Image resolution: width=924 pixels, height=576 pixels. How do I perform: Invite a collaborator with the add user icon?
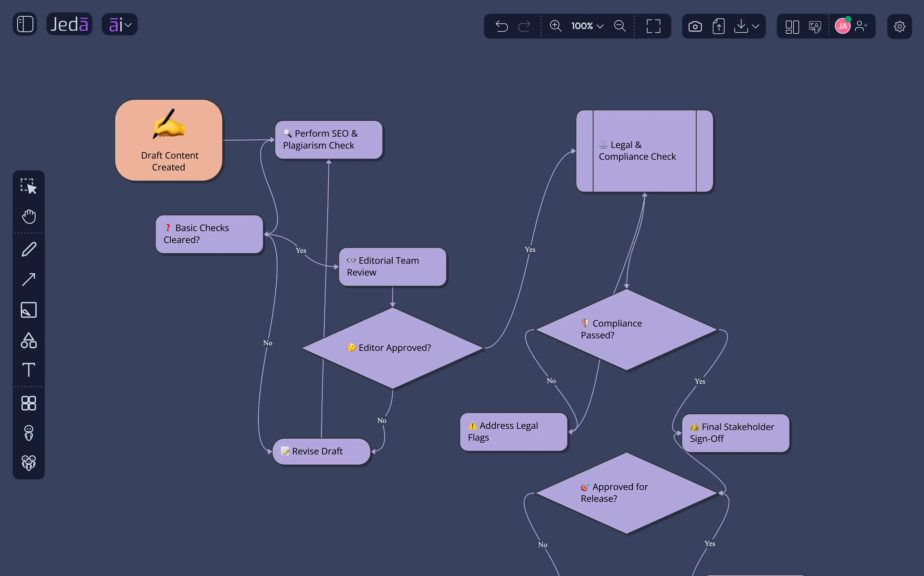861,26
